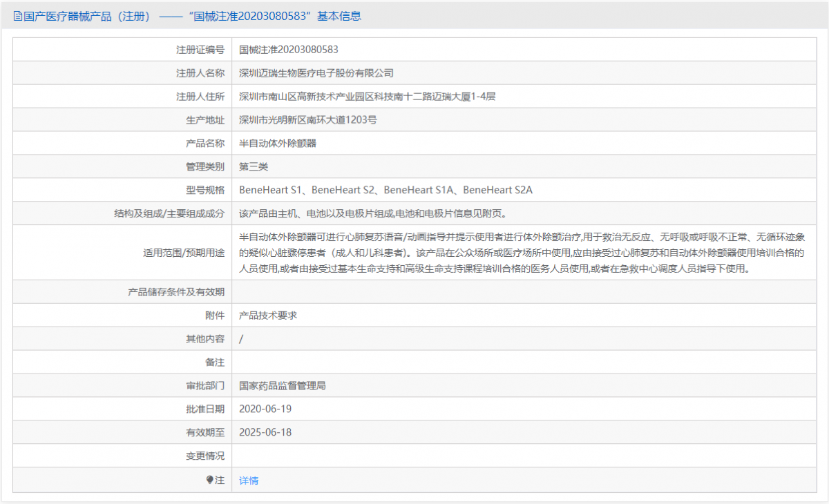Click approval date 2020-06-19
The height and width of the screenshot is (504, 829).
point(265,409)
